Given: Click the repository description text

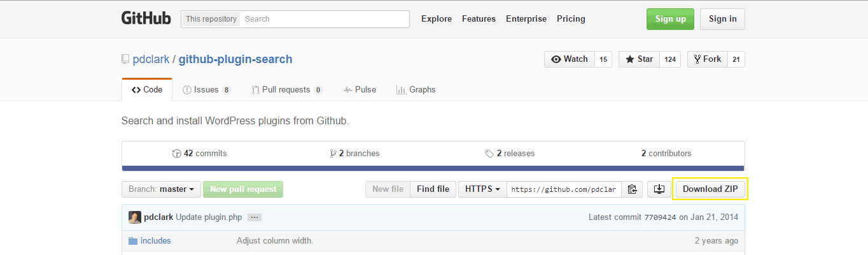Looking at the screenshot, I should pyautogui.click(x=235, y=120).
